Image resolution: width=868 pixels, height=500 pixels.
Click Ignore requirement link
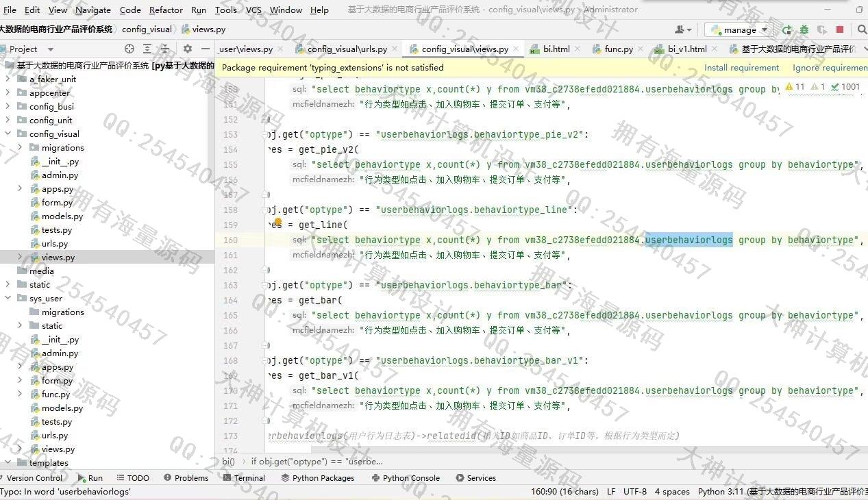pos(830,68)
